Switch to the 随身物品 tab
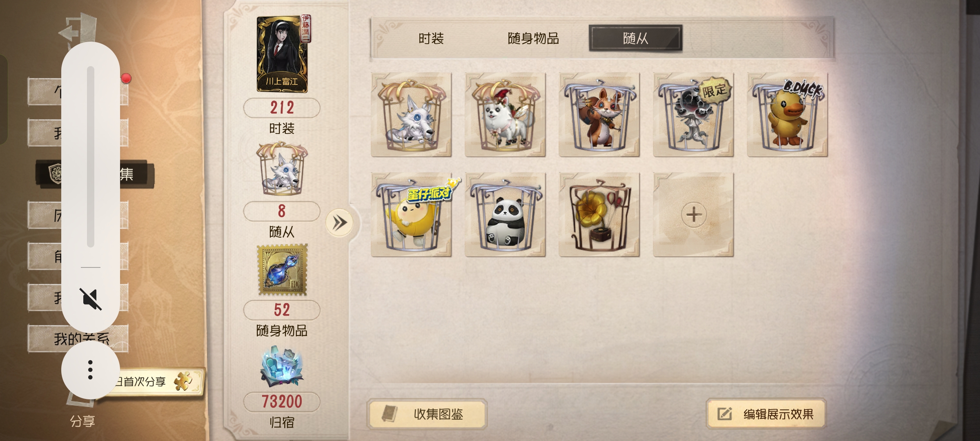The width and height of the screenshot is (980, 441). pos(533,38)
